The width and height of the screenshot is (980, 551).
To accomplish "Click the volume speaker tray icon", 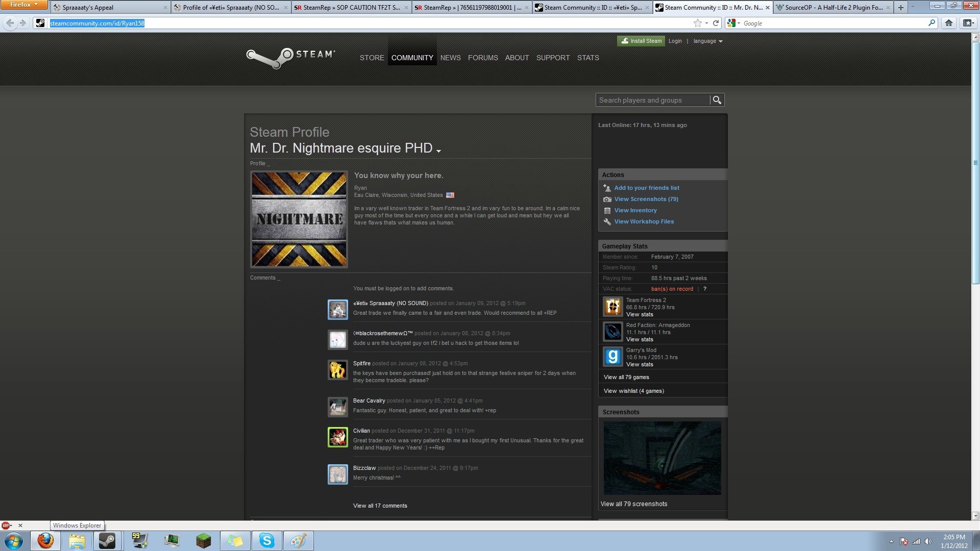I will click(x=928, y=541).
